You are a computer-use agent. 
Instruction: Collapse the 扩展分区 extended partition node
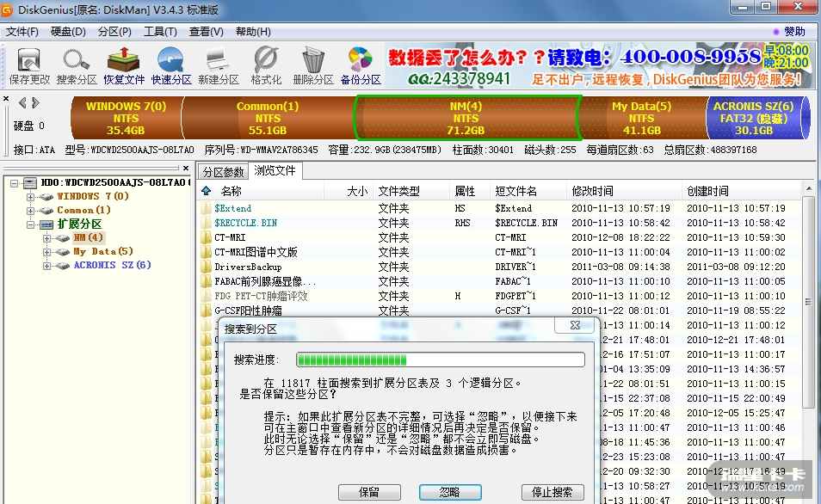point(31,224)
